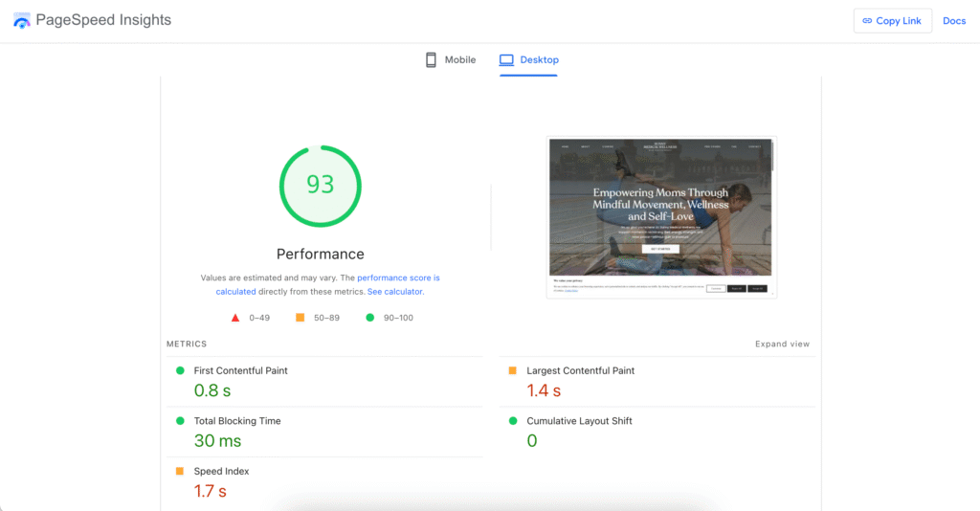Select the Desktop tab
980x511 pixels.
point(529,60)
